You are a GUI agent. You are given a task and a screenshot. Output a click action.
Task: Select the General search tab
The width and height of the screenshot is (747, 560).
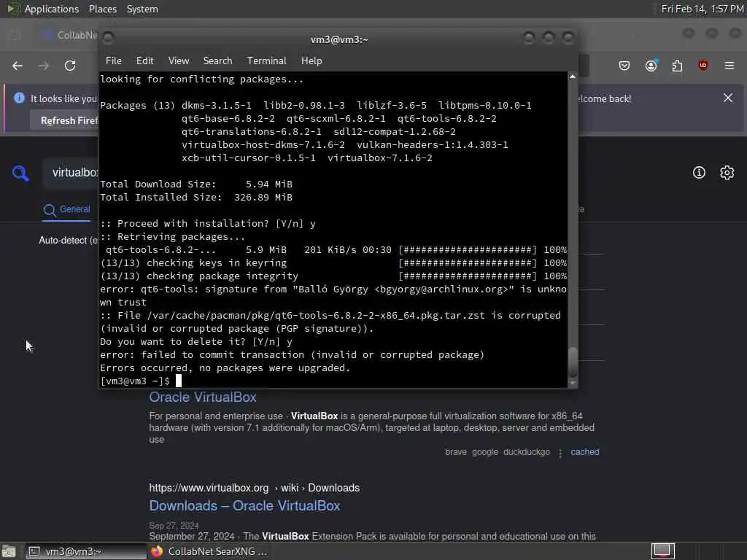[x=66, y=210]
